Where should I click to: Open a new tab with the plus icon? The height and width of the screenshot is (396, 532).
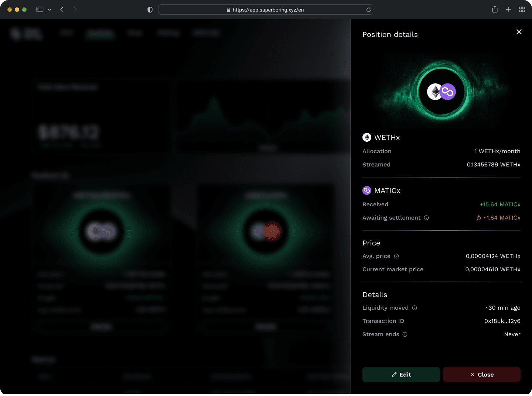point(508,10)
